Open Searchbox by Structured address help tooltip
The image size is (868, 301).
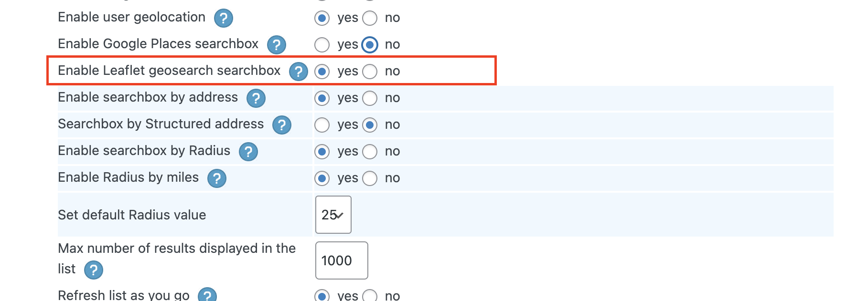point(281,125)
